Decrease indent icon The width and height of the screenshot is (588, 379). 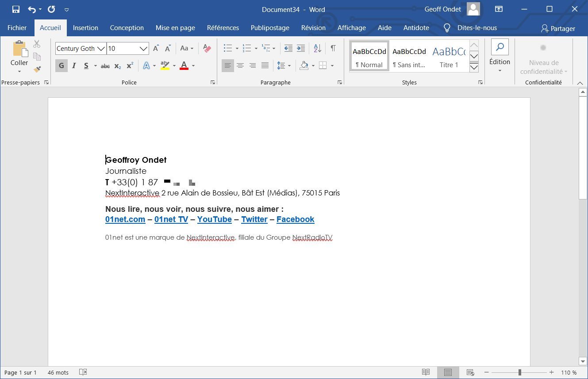click(x=288, y=48)
